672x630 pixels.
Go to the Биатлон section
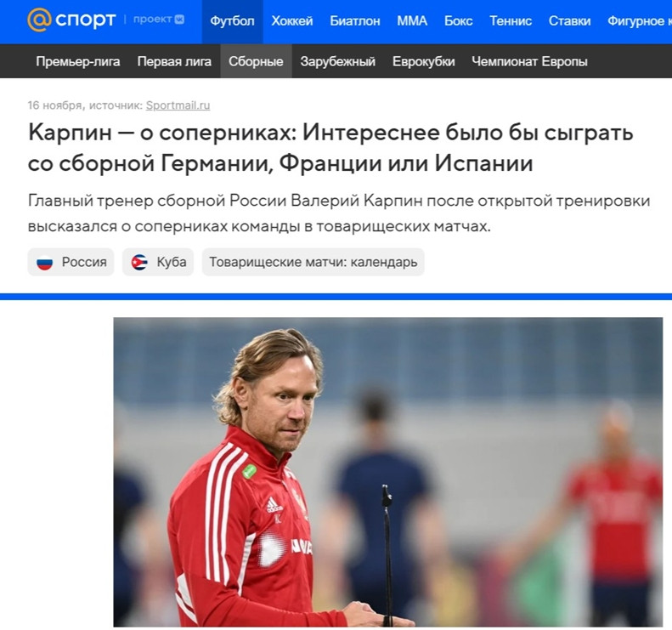[x=355, y=21]
